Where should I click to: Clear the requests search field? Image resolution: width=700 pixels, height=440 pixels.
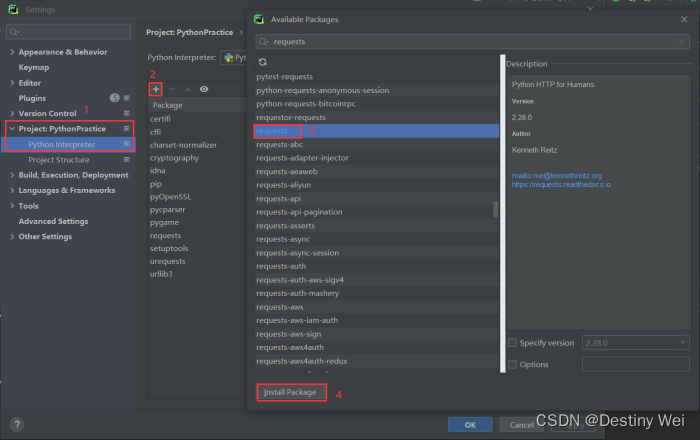681,42
